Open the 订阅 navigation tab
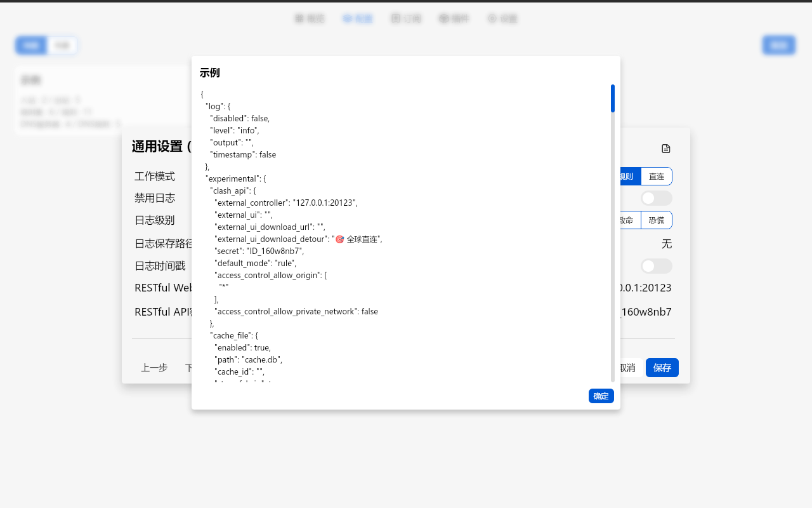Image resolution: width=812 pixels, height=508 pixels. point(406,18)
